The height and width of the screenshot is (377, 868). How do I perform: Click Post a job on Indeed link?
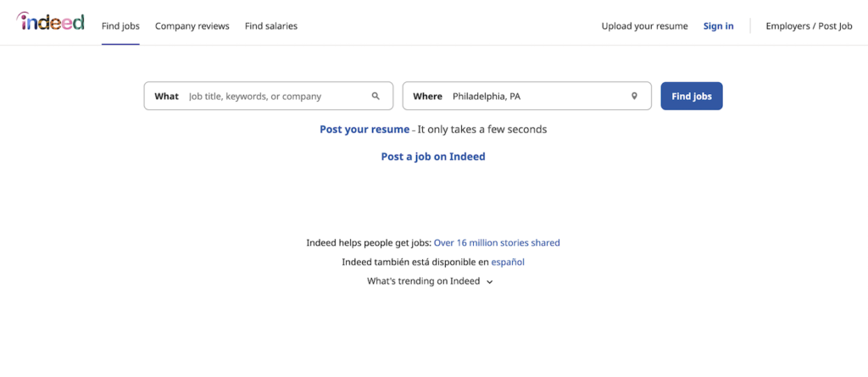click(433, 157)
